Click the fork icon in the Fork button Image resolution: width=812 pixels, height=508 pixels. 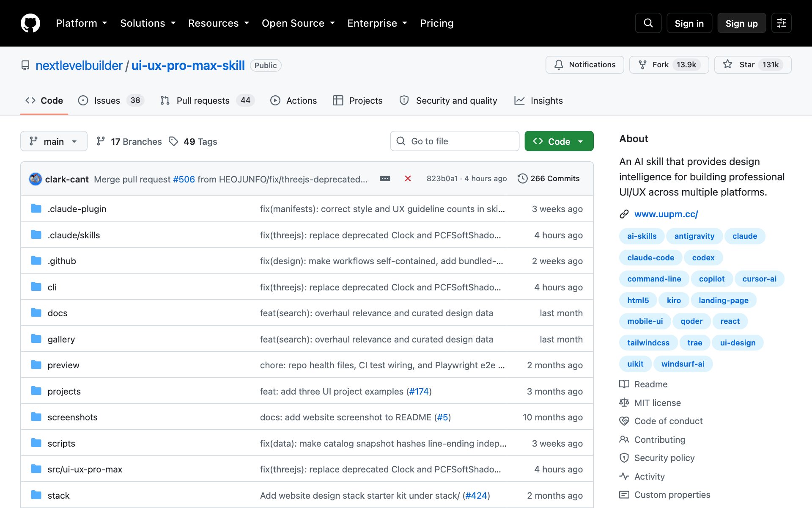point(642,65)
